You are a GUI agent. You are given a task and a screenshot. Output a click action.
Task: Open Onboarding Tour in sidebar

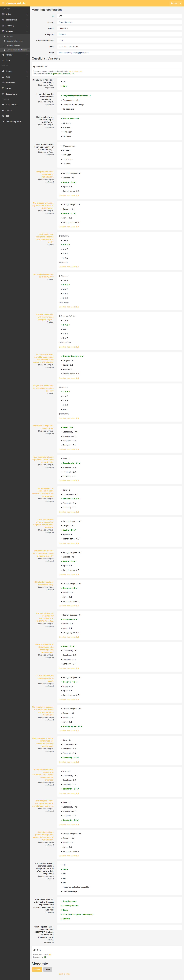tap(15, 122)
